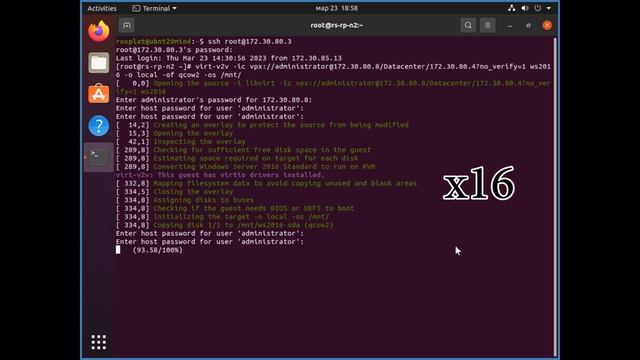Click "Enter administrator's password for 172.30.80.8" line

pyautogui.click(x=214, y=100)
